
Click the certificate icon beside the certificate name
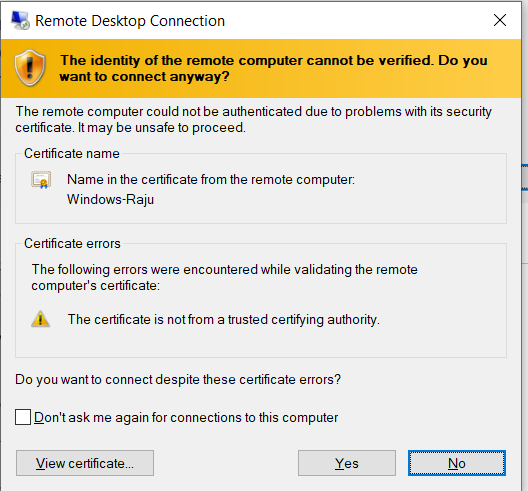click(x=41, y=180)
